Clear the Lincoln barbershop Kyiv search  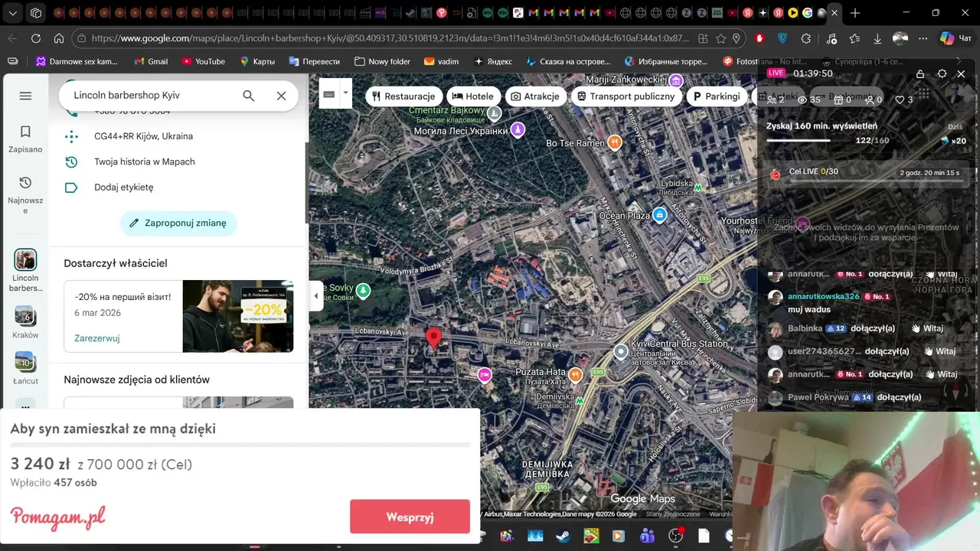[x=281, y=96]
